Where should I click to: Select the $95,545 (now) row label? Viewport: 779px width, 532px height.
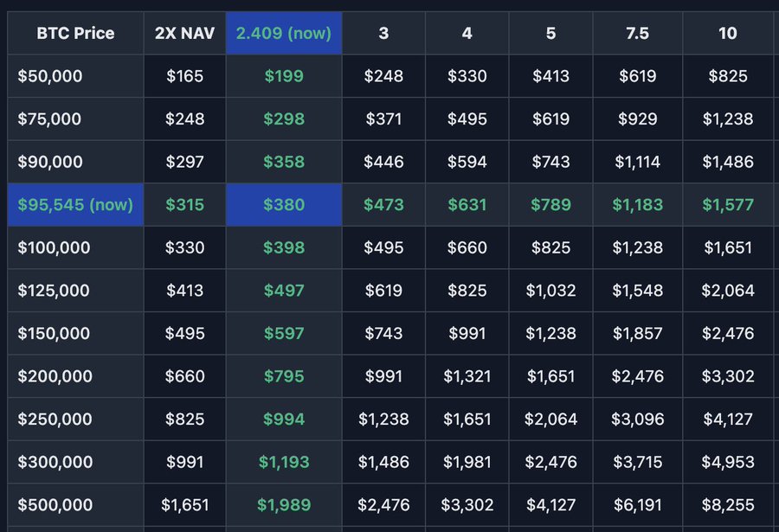75,205
